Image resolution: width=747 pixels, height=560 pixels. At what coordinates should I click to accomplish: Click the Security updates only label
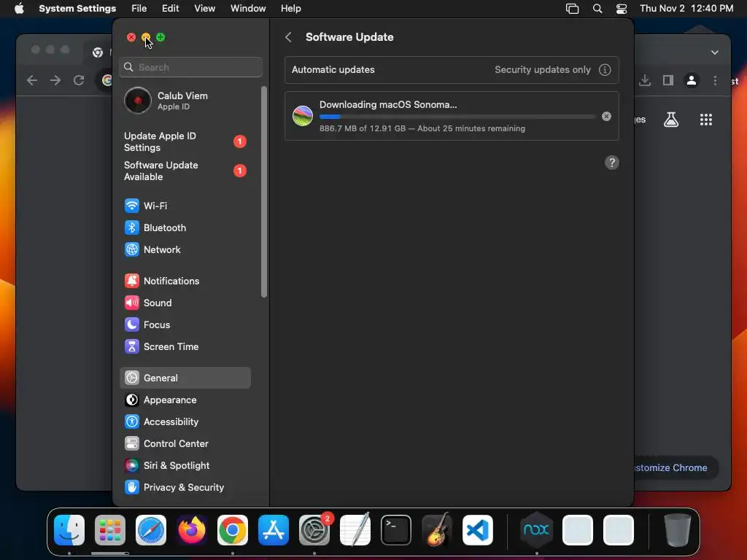(543, 70)
